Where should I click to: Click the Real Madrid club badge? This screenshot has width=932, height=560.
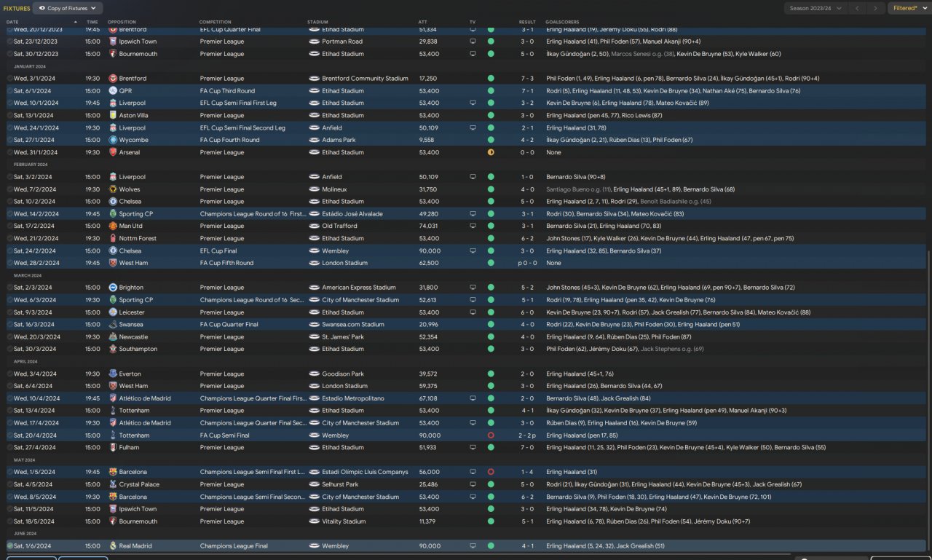tap(113, 546)
